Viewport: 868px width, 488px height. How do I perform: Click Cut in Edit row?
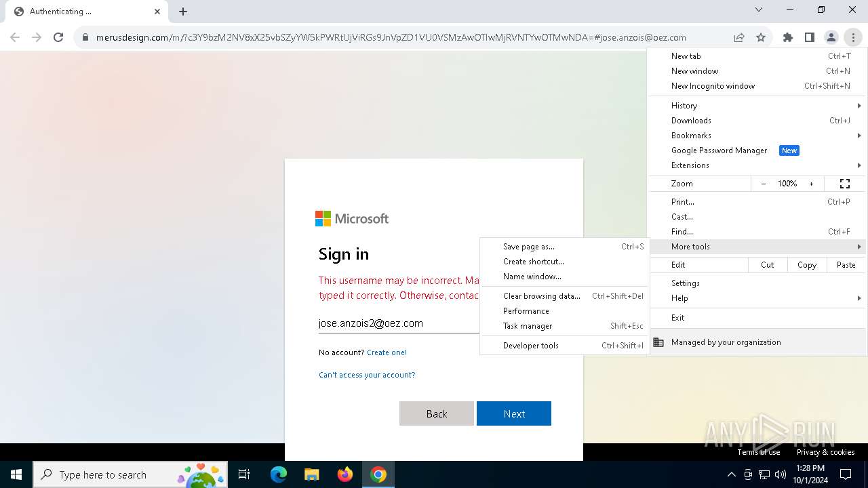768,265
